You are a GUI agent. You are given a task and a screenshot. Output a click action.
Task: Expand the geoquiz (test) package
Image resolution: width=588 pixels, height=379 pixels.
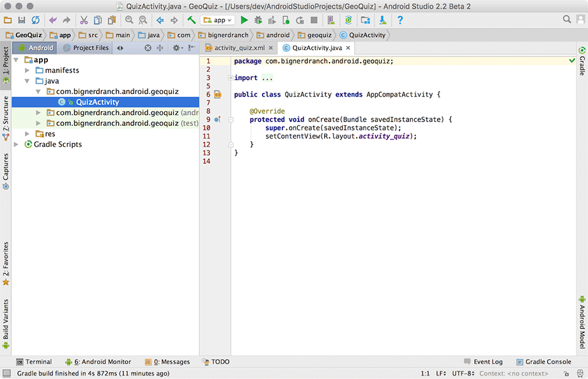tap(38, 123)
